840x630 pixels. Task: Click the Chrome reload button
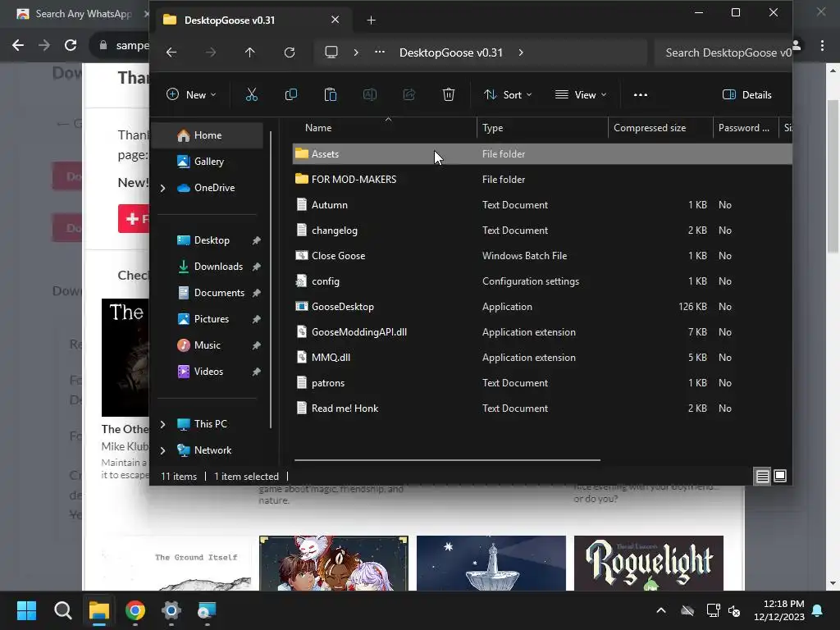coord(71,45)
